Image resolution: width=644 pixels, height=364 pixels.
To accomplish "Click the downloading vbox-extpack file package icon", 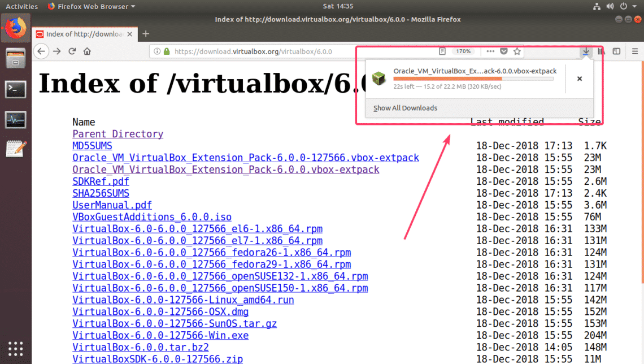I will pyautogui.click(x=378, y=78).
